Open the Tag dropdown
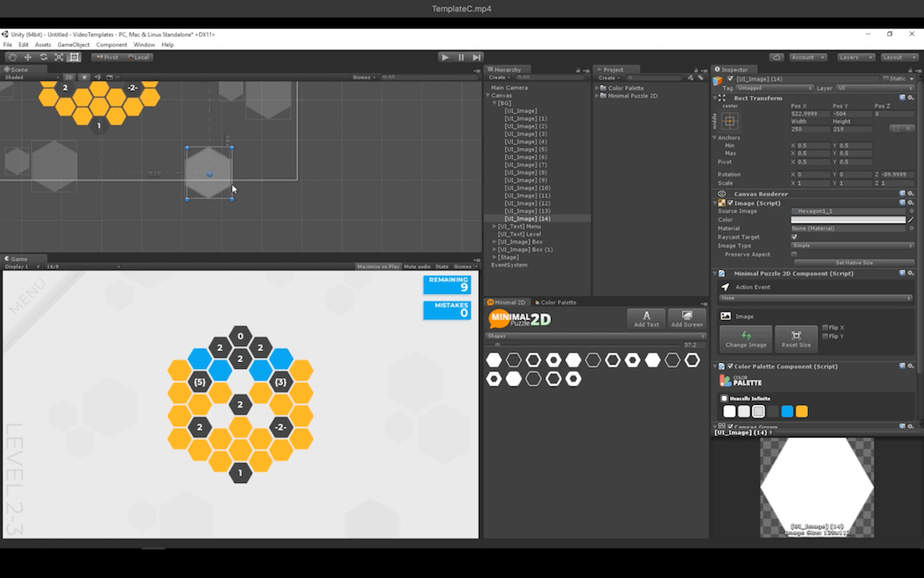Screen dimensions: 924x578 coord(774,87)
